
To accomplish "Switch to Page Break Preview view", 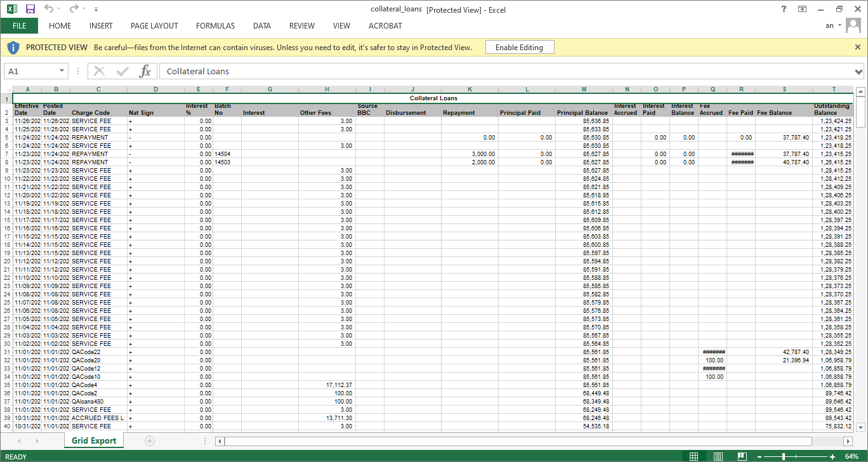I will click(741, 456).
